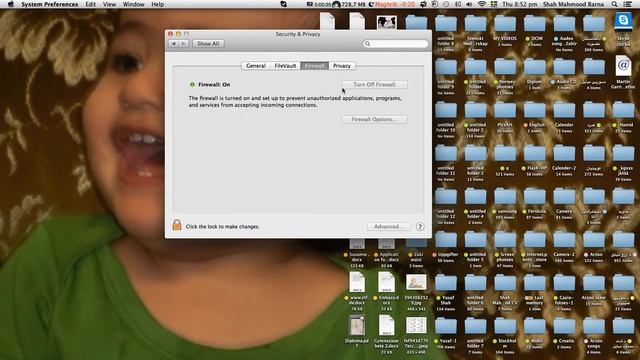Click the lock icon to make changes

pyautogui.click(x=177, y=225)
